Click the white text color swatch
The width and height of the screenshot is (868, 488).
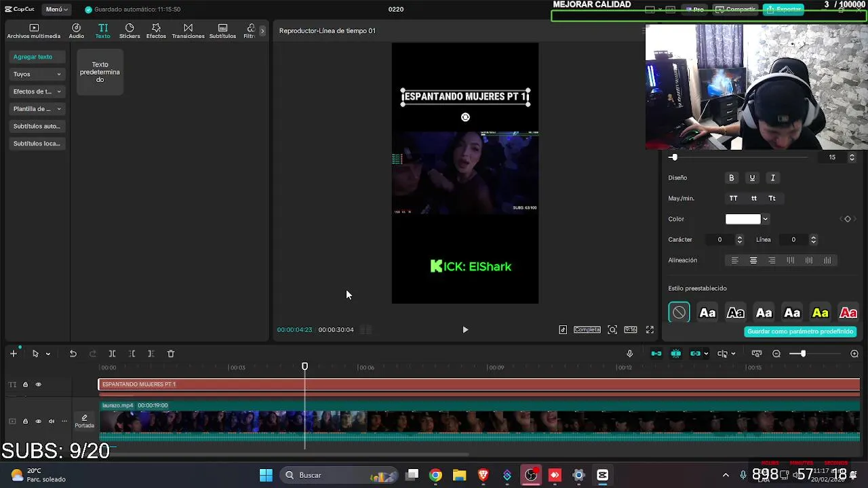(x=743, y=219)
